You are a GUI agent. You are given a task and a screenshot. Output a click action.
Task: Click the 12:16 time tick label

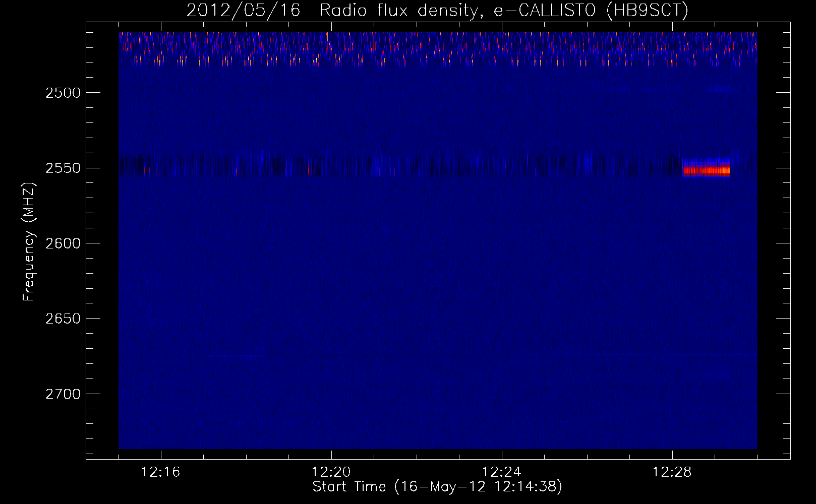click(x=161, y=472)
